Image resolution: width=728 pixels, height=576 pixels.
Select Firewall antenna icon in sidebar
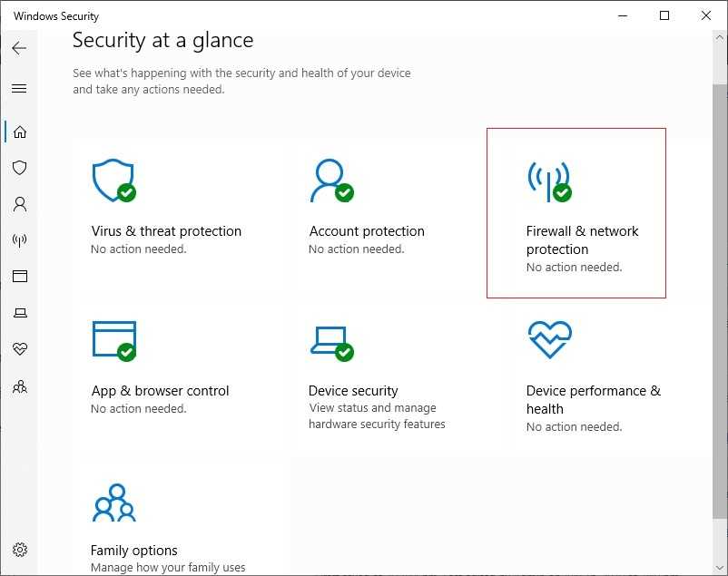tap(19, 240)
